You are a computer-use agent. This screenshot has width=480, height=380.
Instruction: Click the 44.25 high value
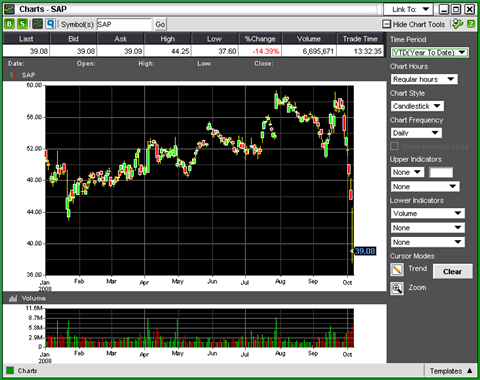click(x=180, y=51)
